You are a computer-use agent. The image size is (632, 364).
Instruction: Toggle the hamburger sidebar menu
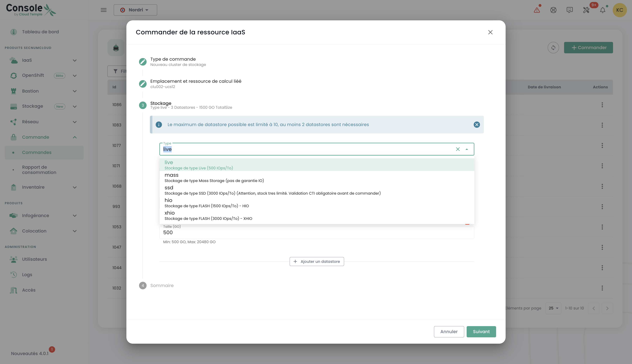pos(103,10)
